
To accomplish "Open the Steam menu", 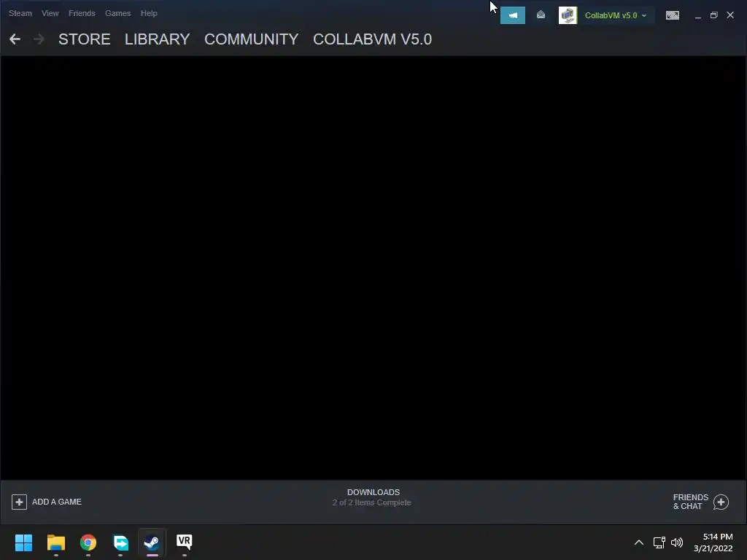I will [20, 13].
